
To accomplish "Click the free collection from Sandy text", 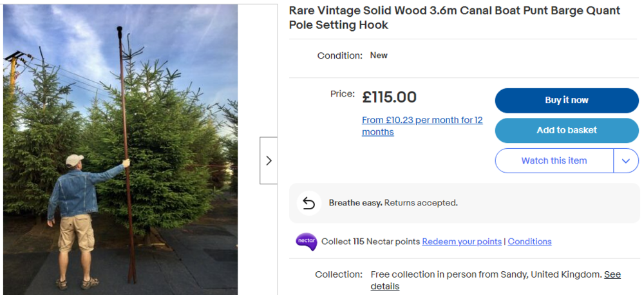I will (x=486, y=274).
